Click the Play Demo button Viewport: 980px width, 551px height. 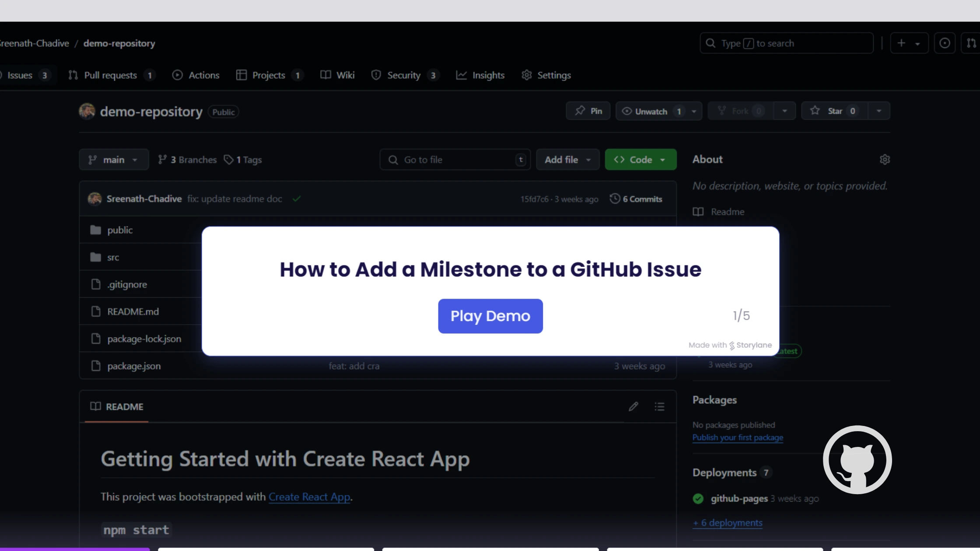click(490, 316)
